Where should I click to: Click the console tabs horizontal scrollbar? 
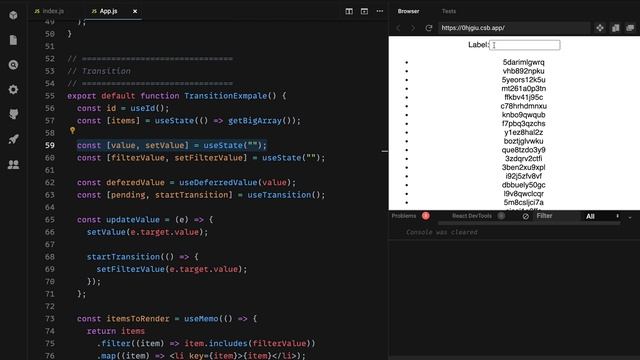click(529, 223)
